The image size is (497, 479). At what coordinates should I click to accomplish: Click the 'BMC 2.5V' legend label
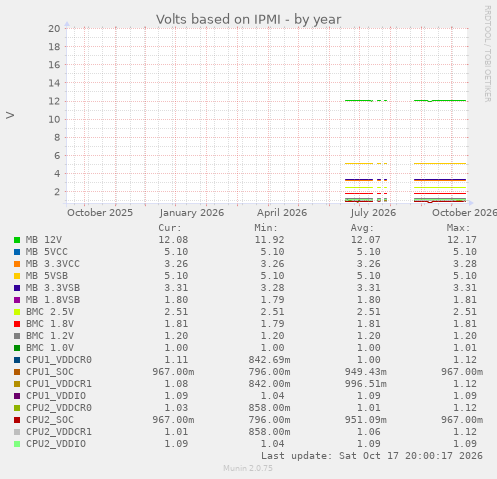tap(50, 312)
